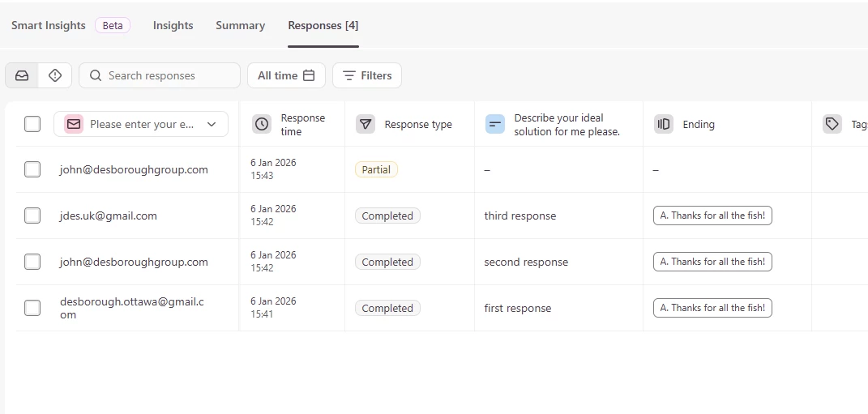
Task: Go to Smart Insights Beta tab
Action: (x=70, y=25)
